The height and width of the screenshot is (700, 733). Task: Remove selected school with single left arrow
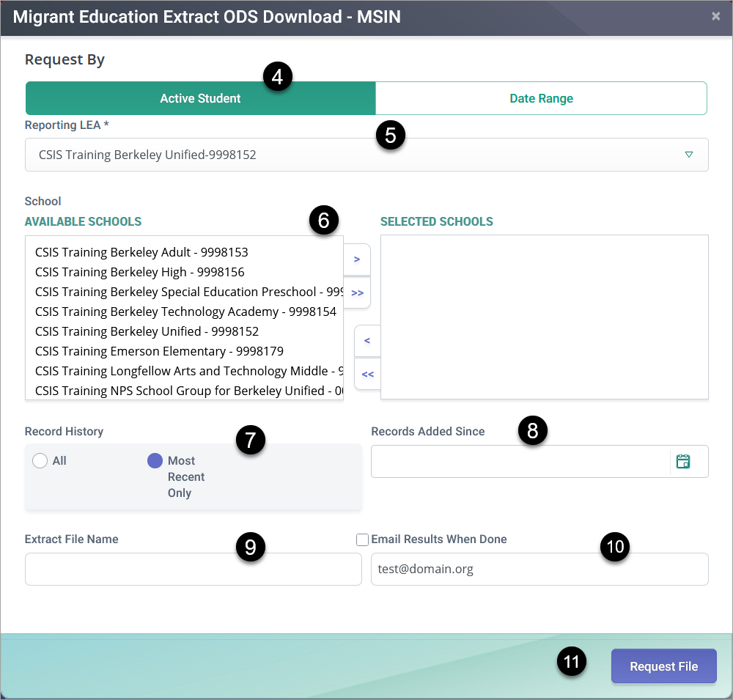[367, 341]
